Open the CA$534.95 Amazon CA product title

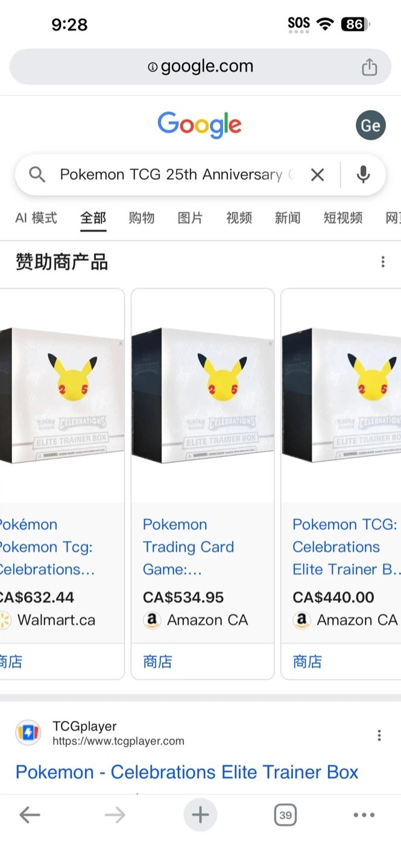pos(188,547)
